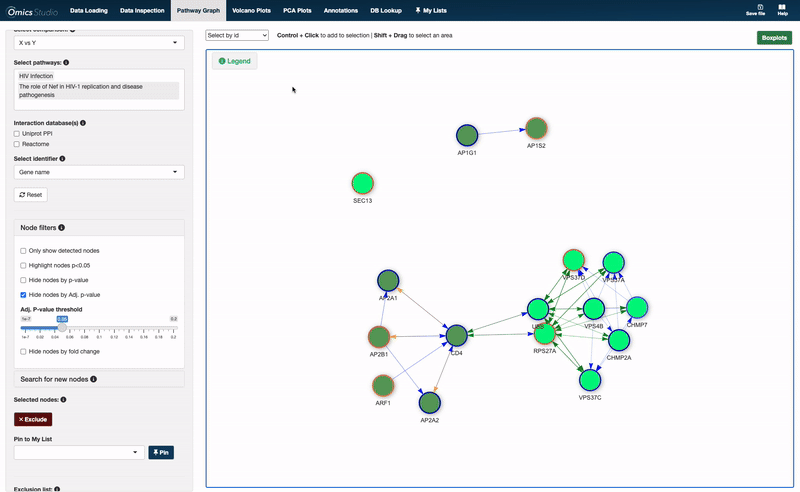800x492 pixels.
Task: Click the Save file icon
Action: point(755,8)
